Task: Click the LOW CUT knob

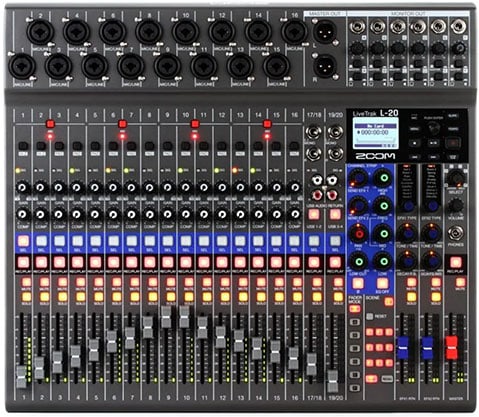Action: click(x=359, y=261)
